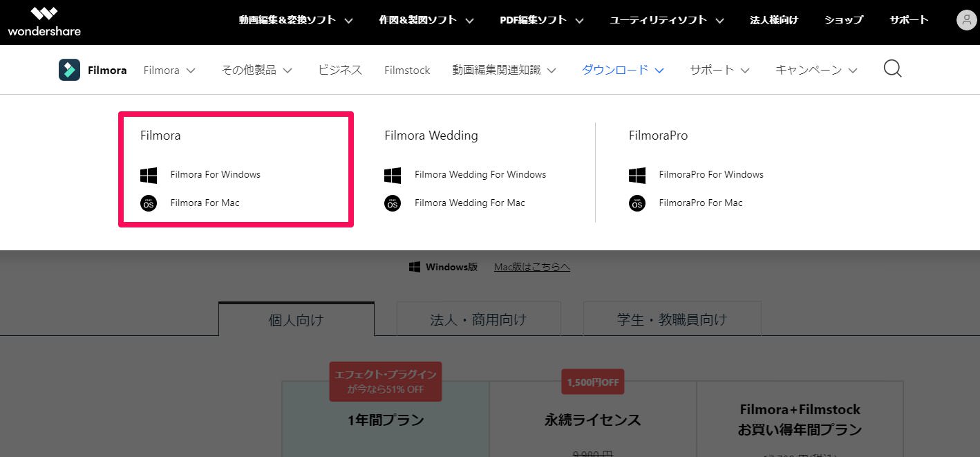Expand キャンペーン dropdown

816,70
